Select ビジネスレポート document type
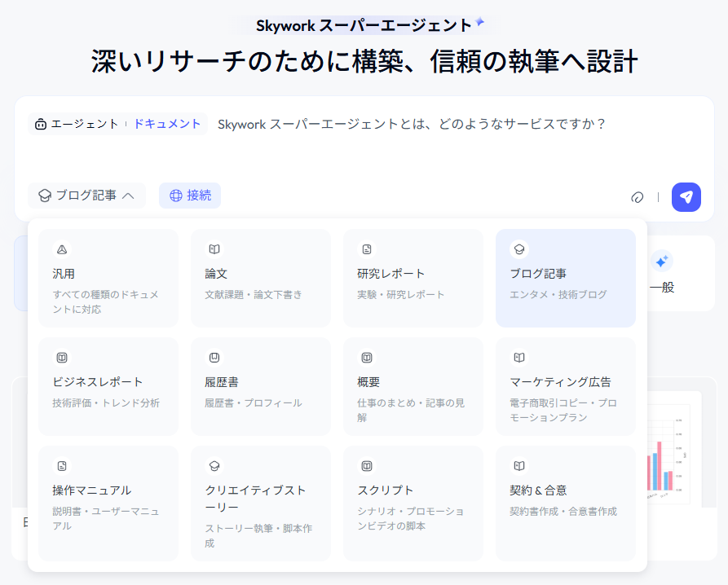 point(108,386)
